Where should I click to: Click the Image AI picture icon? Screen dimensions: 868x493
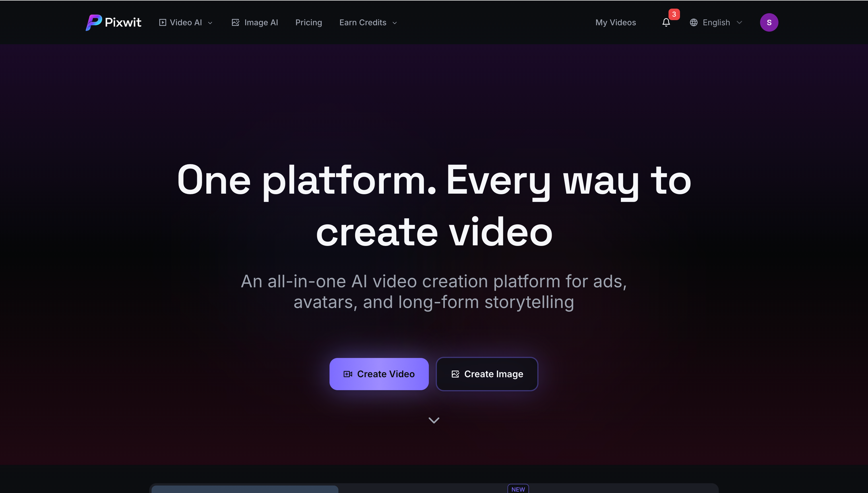(236, 22)
